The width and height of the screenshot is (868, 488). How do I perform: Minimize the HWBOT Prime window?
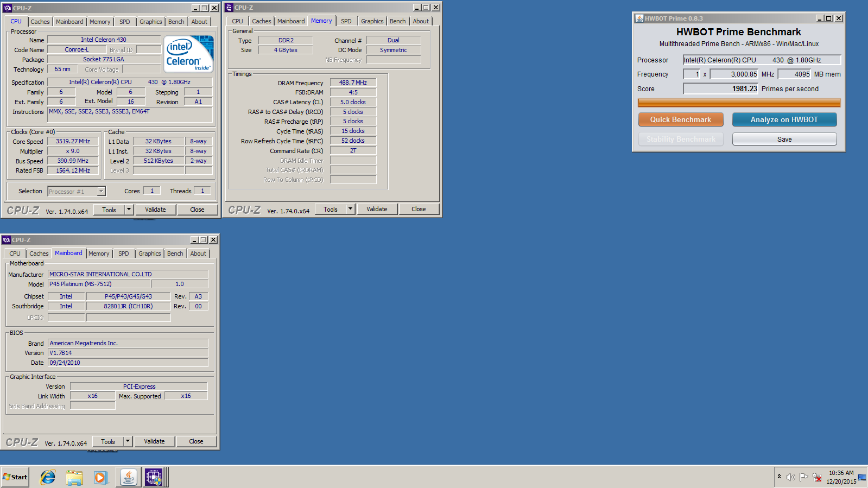pos(820,18)
